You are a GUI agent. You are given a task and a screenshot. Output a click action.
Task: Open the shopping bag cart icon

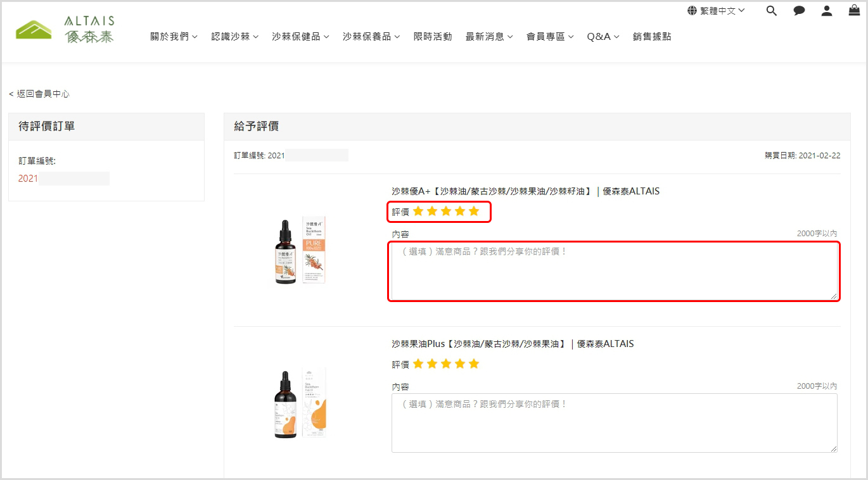pos(854,10)
